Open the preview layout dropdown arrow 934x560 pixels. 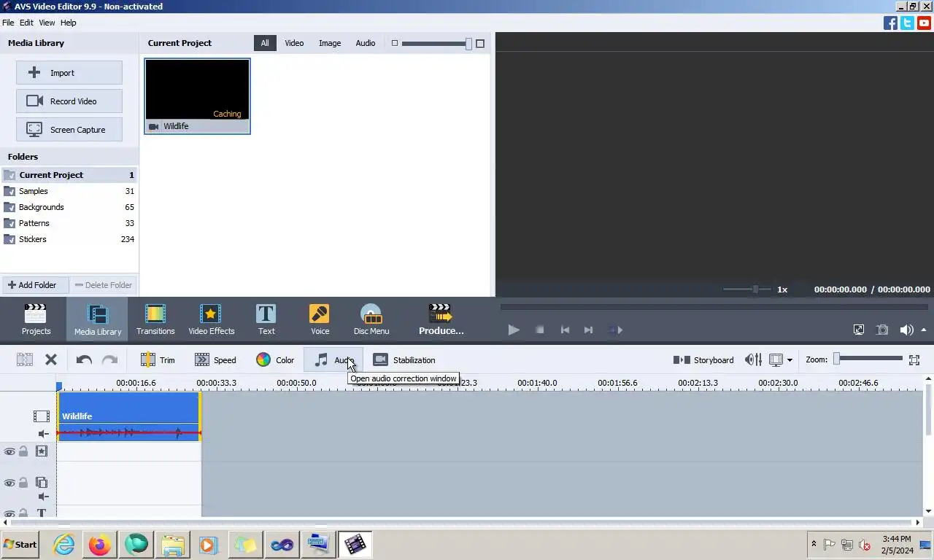pos(790,360)
